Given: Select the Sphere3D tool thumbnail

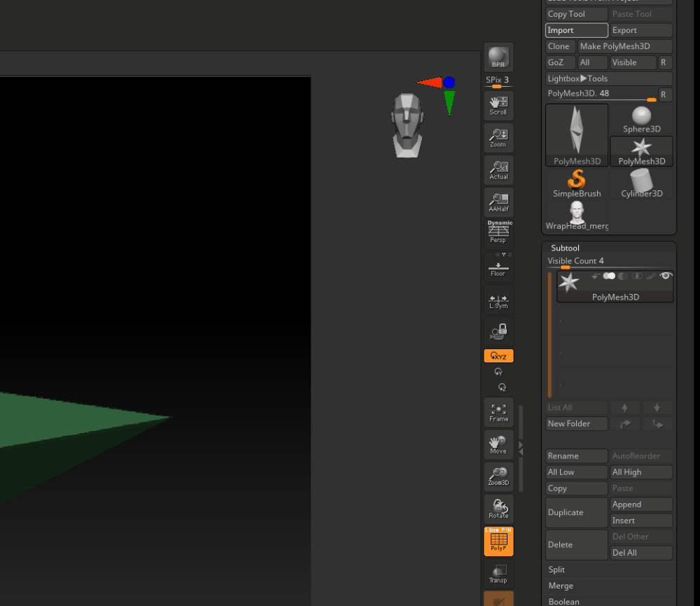Looking at the screenshot, I should (x=641, y=120).
